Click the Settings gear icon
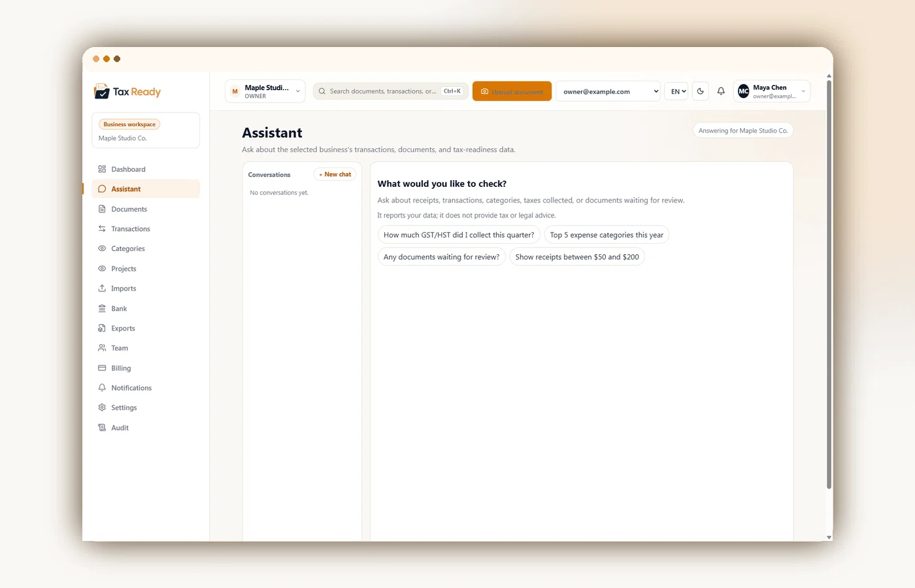Viewport: 915px width, 588px height. pyautogui.click(x=102, y=407)
